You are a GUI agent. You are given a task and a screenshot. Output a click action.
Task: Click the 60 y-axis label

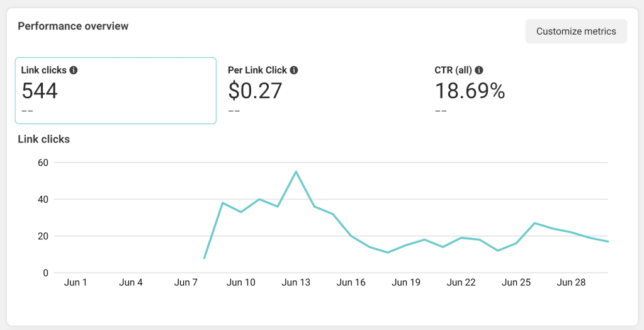click(43, 162)
